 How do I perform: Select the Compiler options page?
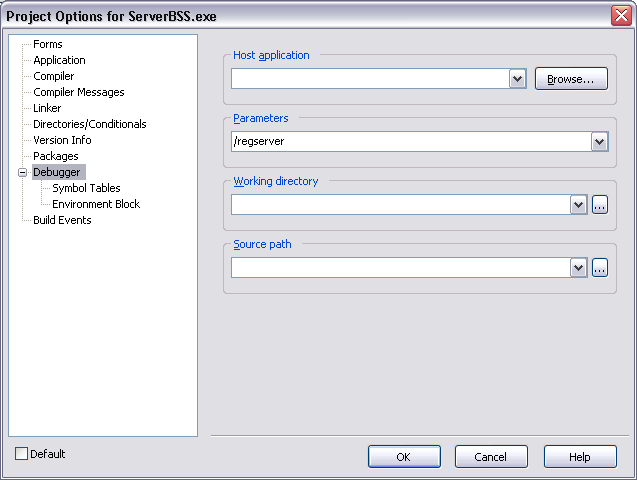[53, 76]
